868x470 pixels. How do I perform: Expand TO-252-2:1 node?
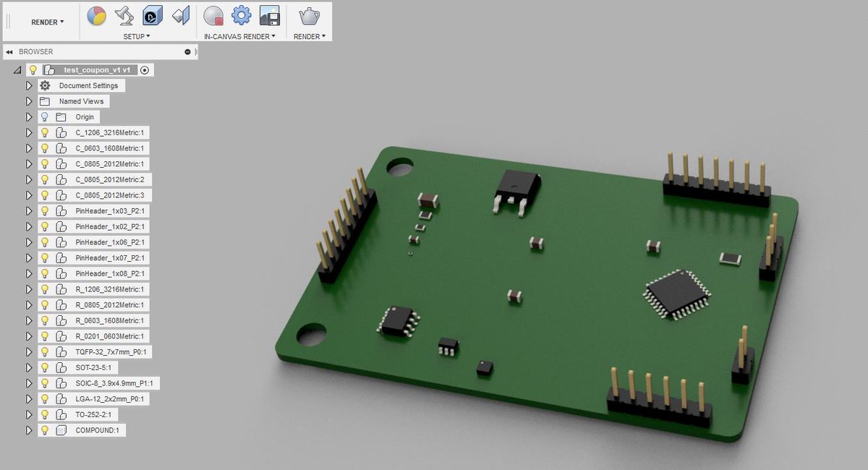click(x=29, y=414)
